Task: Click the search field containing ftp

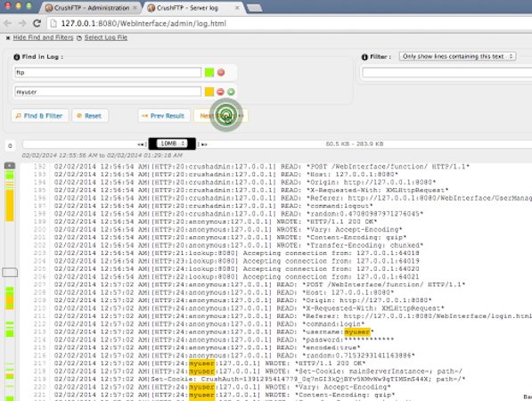Action: [108, 72]
